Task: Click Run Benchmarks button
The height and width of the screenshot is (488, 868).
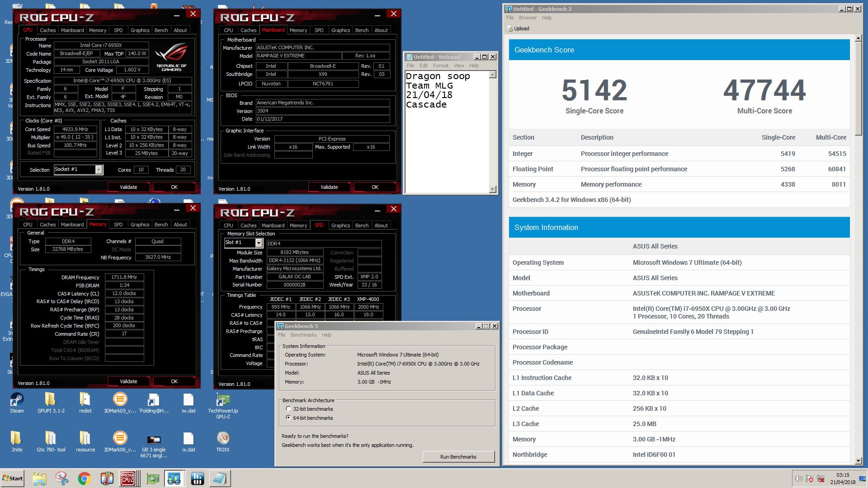Action: pos(458,457)
